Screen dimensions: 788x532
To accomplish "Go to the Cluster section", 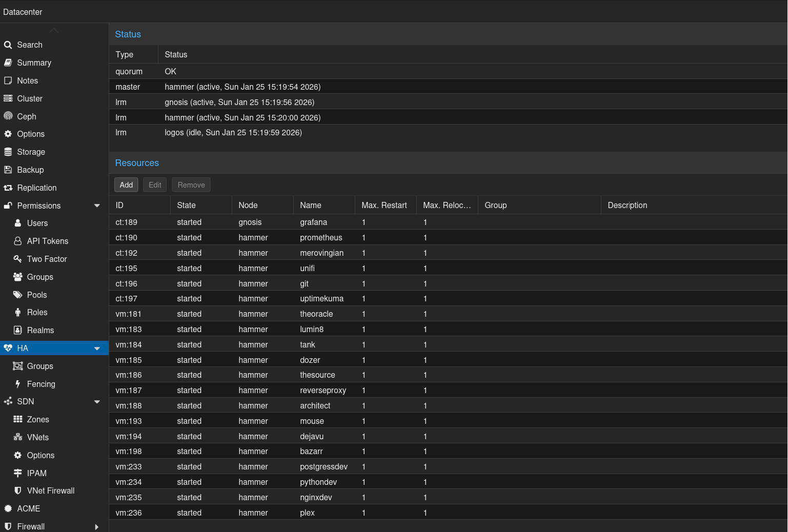I will 30,98.
